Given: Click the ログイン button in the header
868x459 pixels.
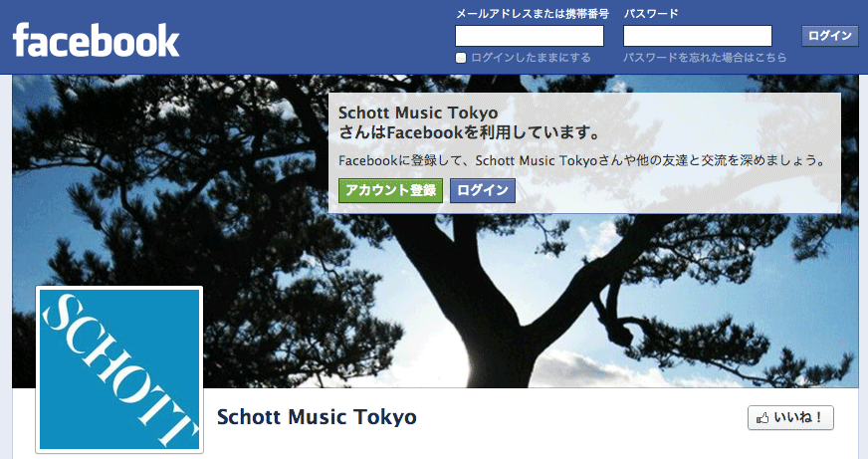Looking at the screenshot, I should tap(830, 36).
